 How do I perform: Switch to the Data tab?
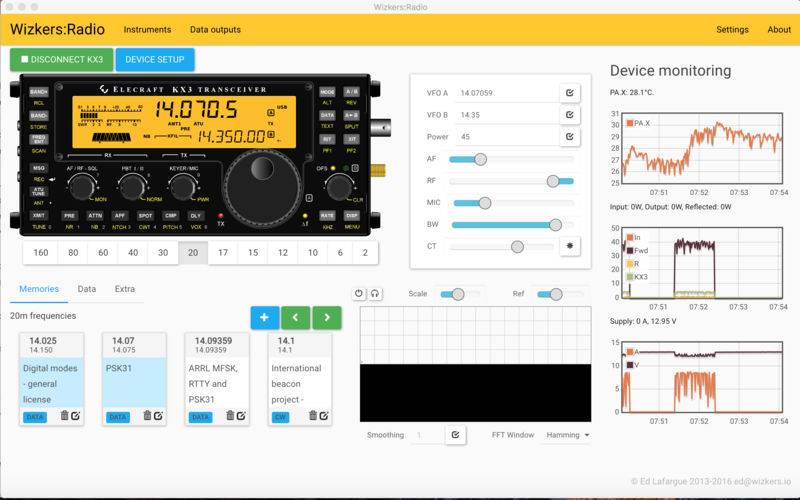[87, 289]
